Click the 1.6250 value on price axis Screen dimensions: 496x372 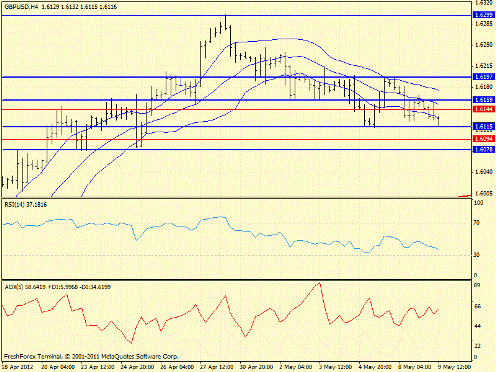[x=484, y=45]
